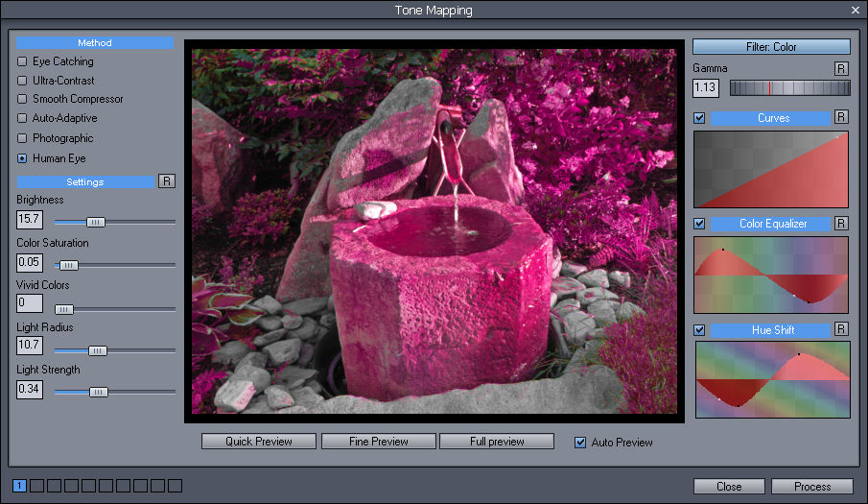The image size is (868, 504).
Task: Close the Tone Mapping window with X
Action: [x=855, y=10]
